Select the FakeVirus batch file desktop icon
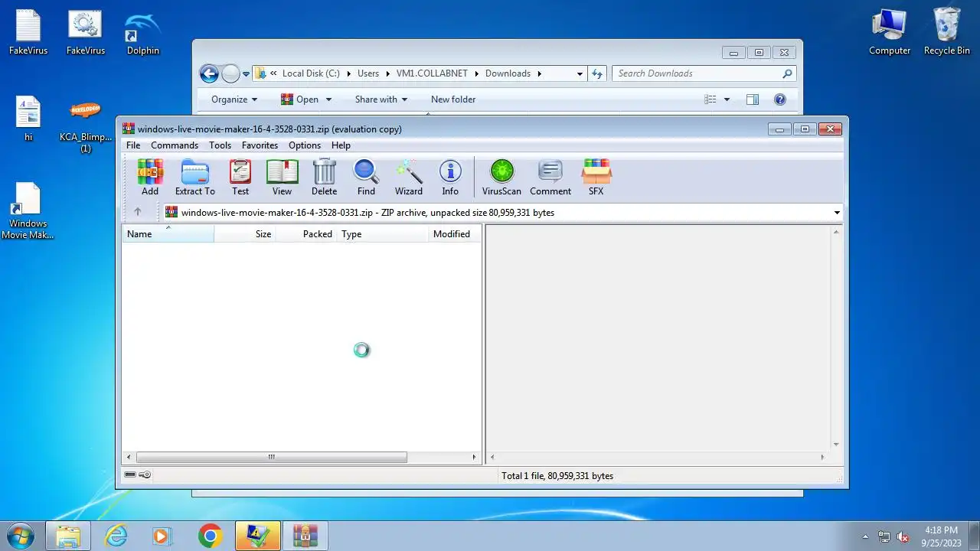The width and height of the screenshot is (980, 551). click(85, 33)
